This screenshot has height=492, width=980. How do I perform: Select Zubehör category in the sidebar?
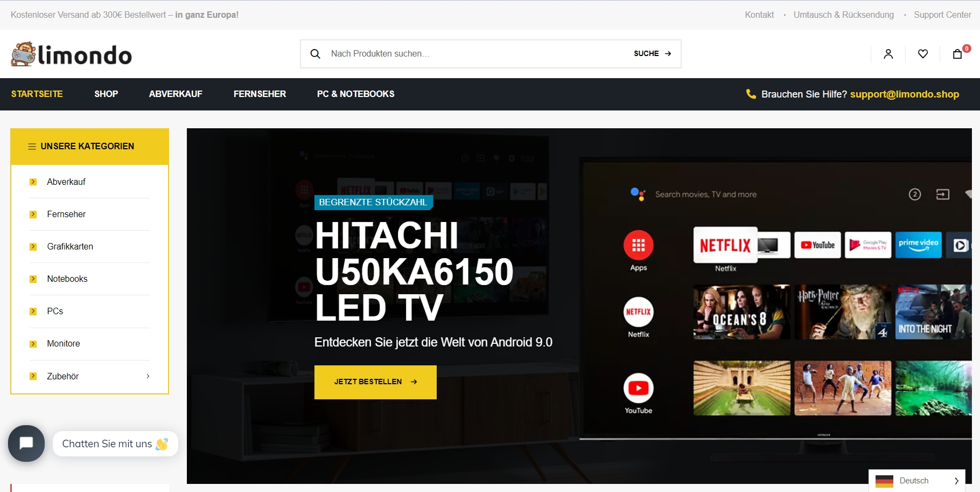(63, 376)
